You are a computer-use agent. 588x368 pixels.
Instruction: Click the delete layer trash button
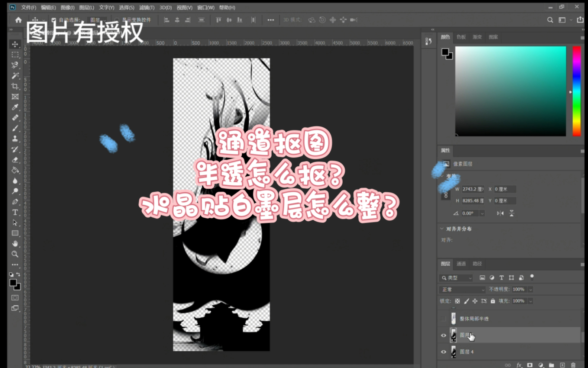[573, 365]
